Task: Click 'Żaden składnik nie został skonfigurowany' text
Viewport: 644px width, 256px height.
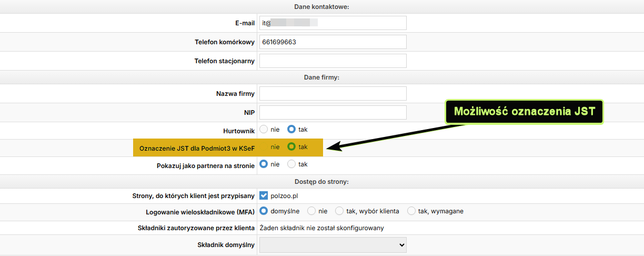Action: tap(322, 228)
